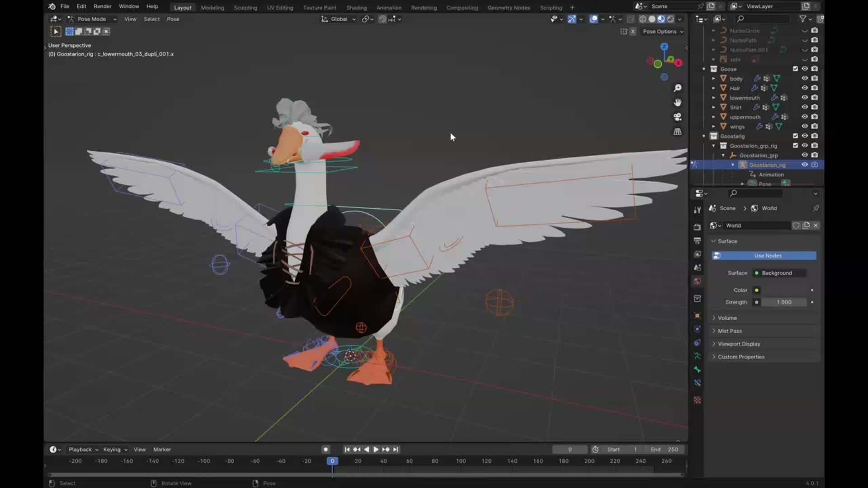Expand the Viewport Display panel

pos(739,344)
